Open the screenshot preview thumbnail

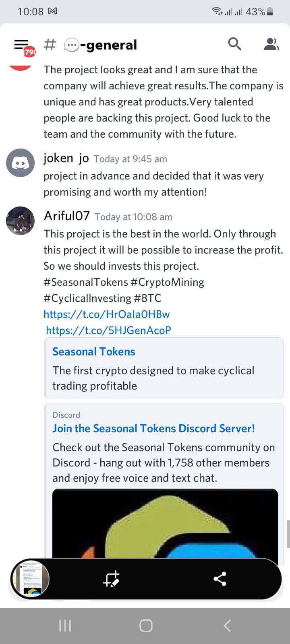30,579
